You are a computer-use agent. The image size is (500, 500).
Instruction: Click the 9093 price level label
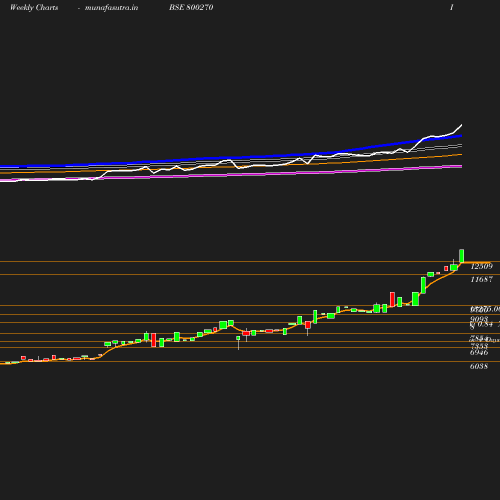(x=479, y=319)
